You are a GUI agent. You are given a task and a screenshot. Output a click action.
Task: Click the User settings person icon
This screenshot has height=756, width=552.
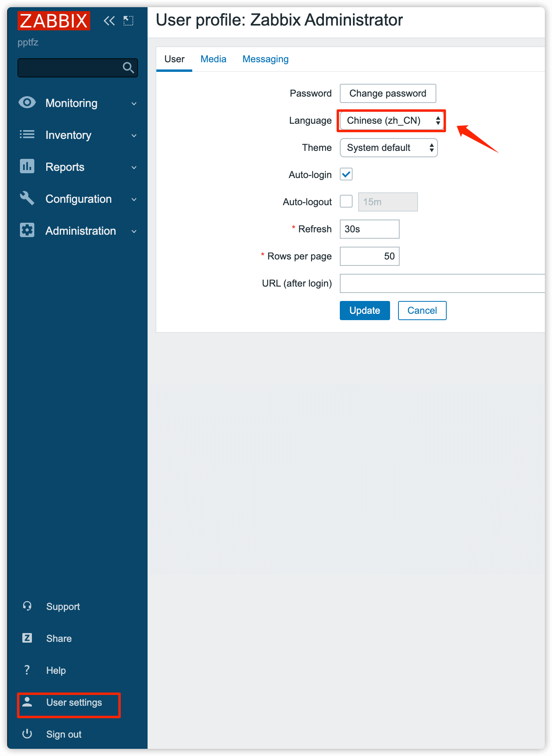27,702
